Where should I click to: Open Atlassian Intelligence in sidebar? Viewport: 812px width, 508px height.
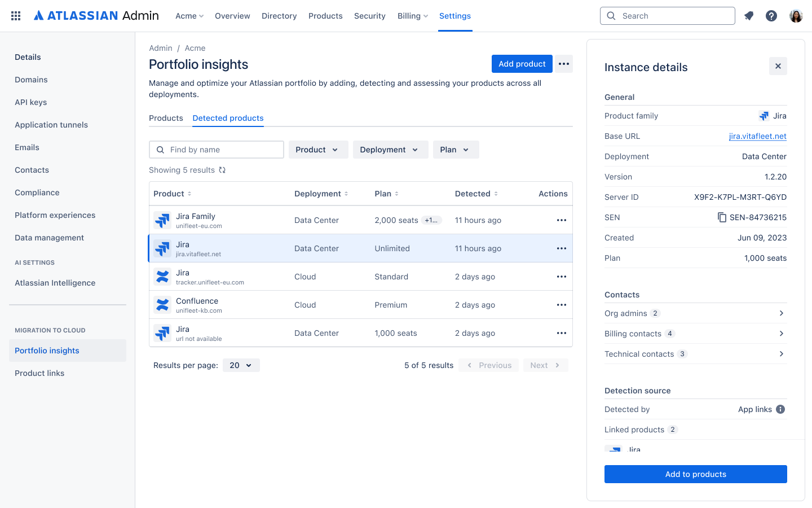[x=55, y=283]
